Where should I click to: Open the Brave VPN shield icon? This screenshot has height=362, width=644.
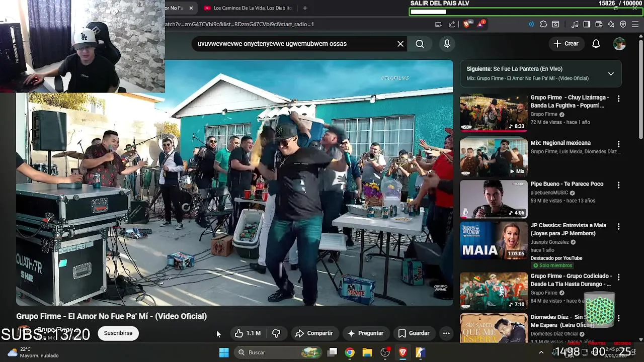[623, 24]
